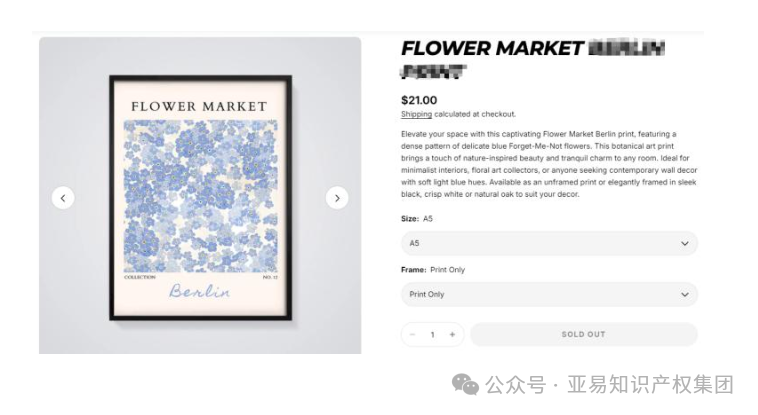The image size is (758, 415).
Task: Click the Size: A5 label
Action: 417,218
